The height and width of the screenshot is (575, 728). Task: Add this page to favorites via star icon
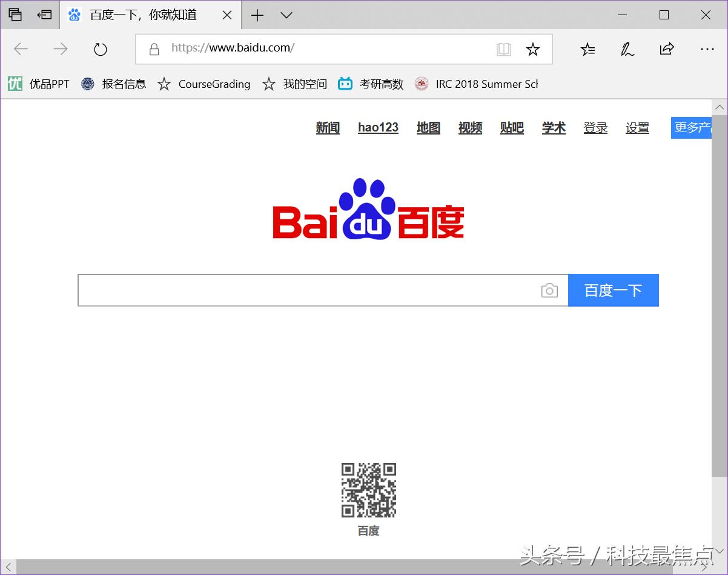532,49
